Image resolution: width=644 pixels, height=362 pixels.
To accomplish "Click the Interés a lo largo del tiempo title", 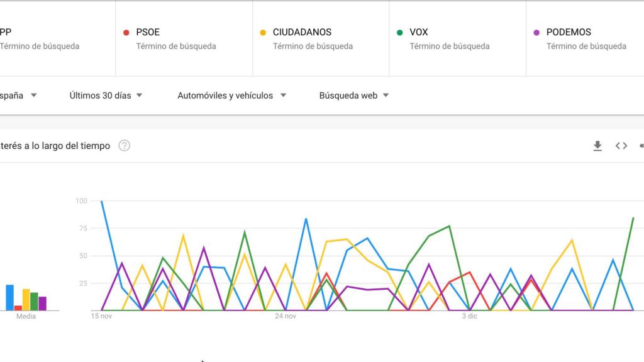I will (55, 145).
